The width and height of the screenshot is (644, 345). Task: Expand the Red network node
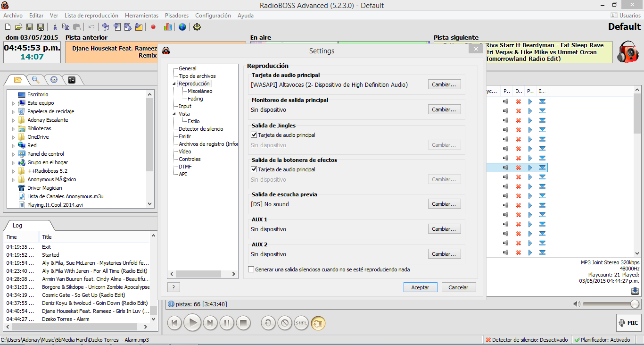[14, 145]
